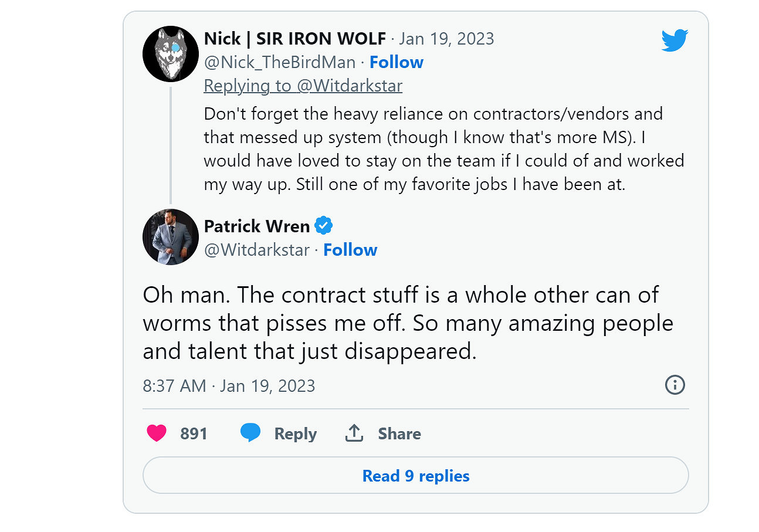
Task: Open Patrick Wren's profile photo
Action: pos(171,237)
